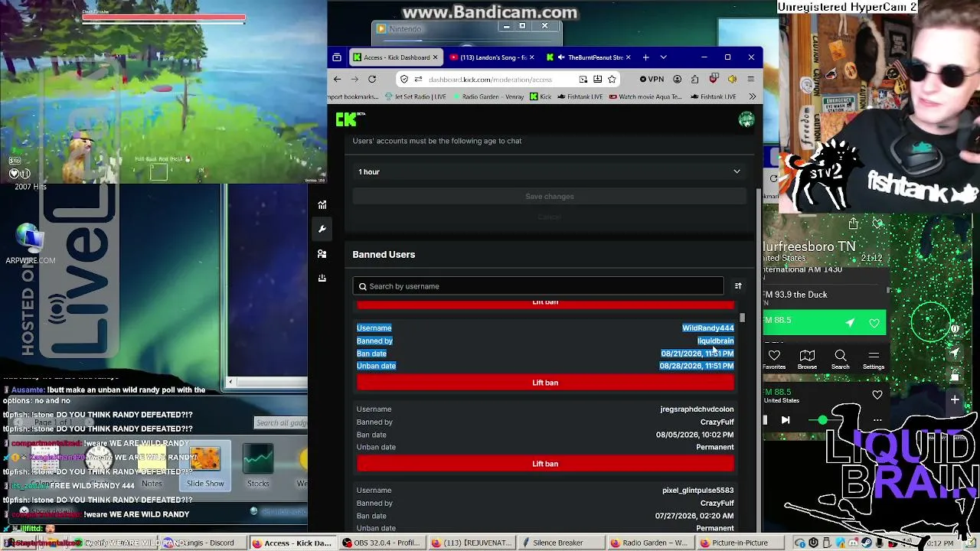Lift ban for jregsraphdchvdcolon
This screenshot has width=980, height=551.
pyautogui.click(x=545, y=464)
